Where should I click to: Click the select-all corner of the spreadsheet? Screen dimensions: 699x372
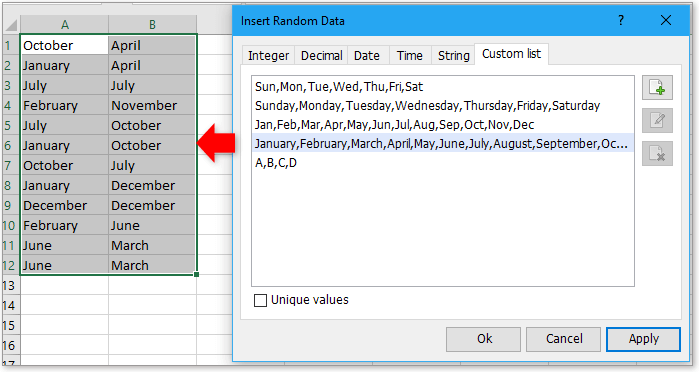[11, 25]
